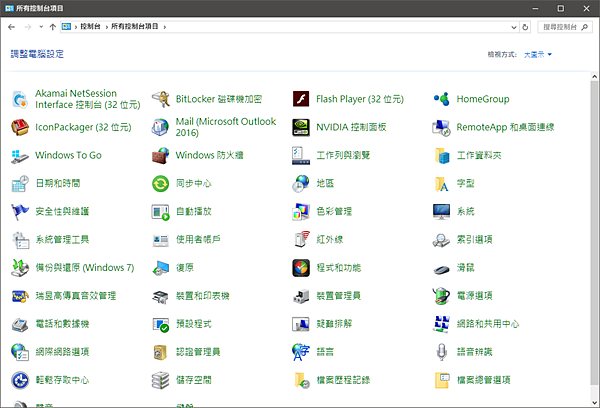Click the 搜尋控制台 search box
The height and width of the screenshot is (408, 600).
pyautogui.click(x=564, y=27)
